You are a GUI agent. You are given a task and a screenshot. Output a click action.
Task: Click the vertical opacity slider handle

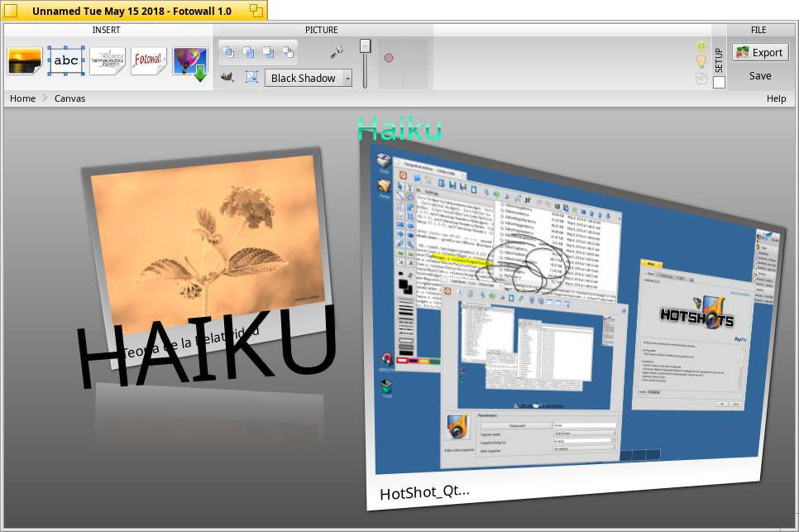(x=365, y=46)
